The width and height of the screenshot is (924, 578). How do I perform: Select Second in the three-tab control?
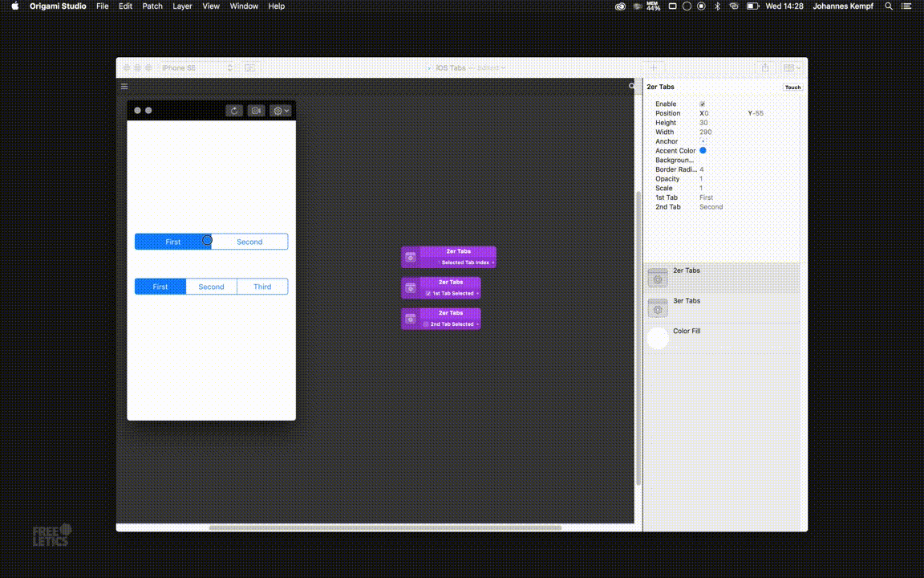click(211, 287)
